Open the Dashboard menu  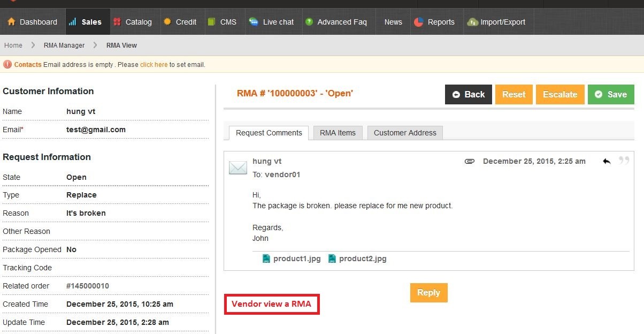tap(32, 22)
